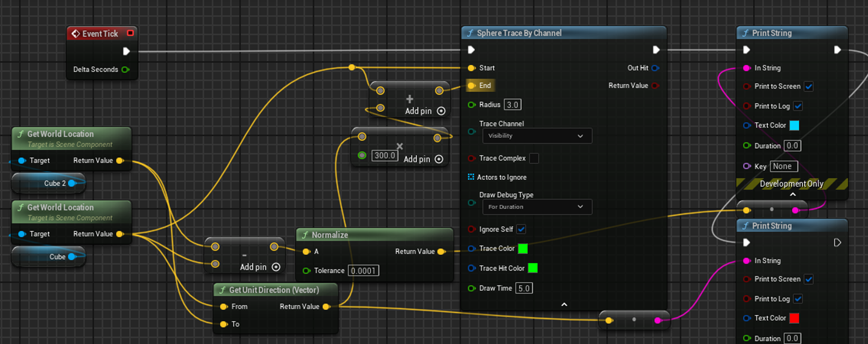Toggle top Print String Print to Screen
The height and width of the screenshot is (344, 868).
[809, 86]
